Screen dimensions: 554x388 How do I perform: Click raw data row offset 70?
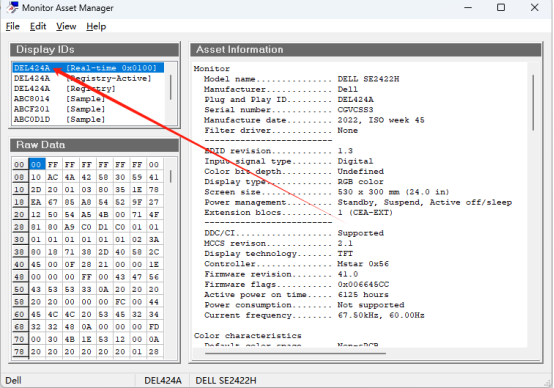(x=19, y=339)
